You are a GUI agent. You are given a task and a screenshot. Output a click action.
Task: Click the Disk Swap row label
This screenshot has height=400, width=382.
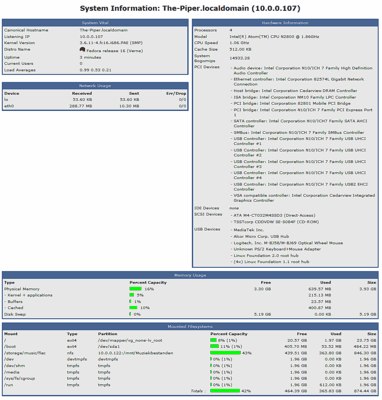point(15,314)
